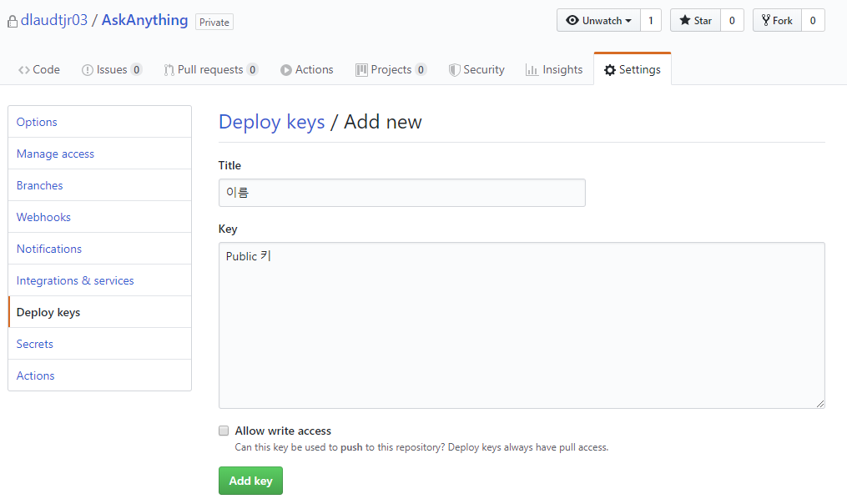Switch to the Security tab
The width and height of the screenshot is (847, 504).
click(476, 70)
